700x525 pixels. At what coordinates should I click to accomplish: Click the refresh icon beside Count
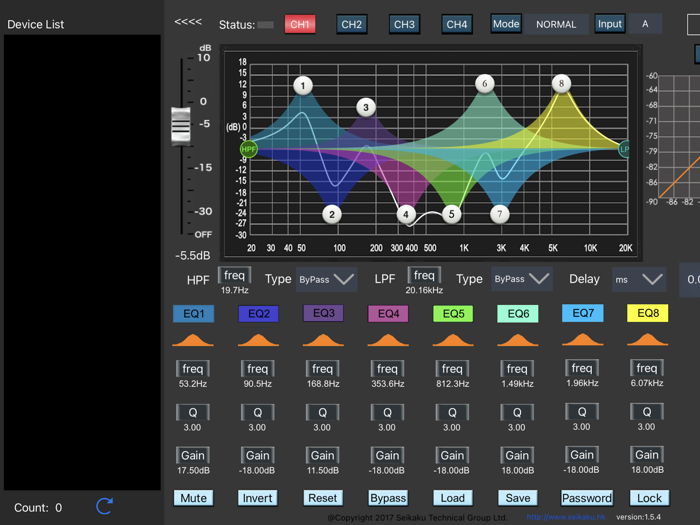(104, 506)
